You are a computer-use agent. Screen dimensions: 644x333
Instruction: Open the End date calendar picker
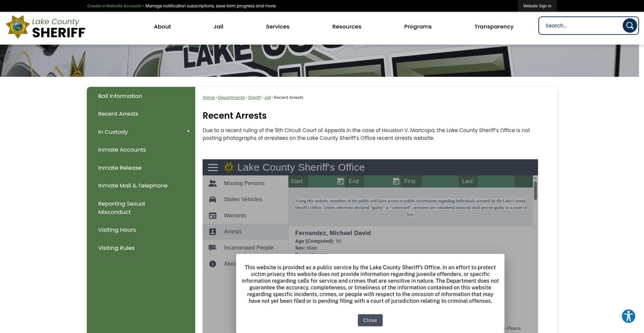[x=396, y=181]
